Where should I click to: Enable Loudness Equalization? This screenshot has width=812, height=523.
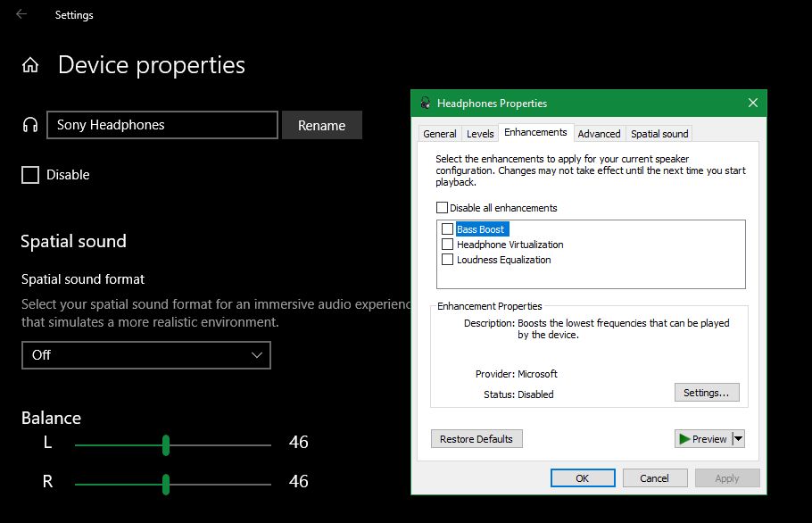tap(447, 259)
